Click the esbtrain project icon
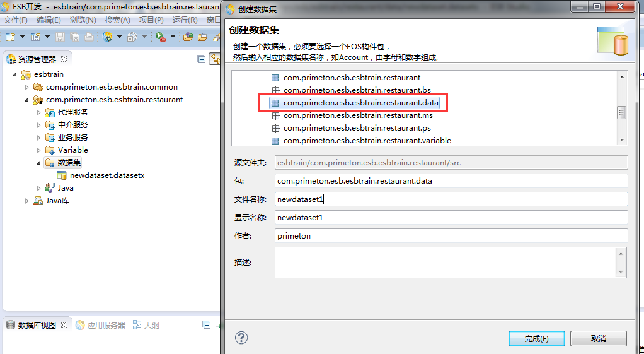This screenshot has height=354, width=644. 25,74
